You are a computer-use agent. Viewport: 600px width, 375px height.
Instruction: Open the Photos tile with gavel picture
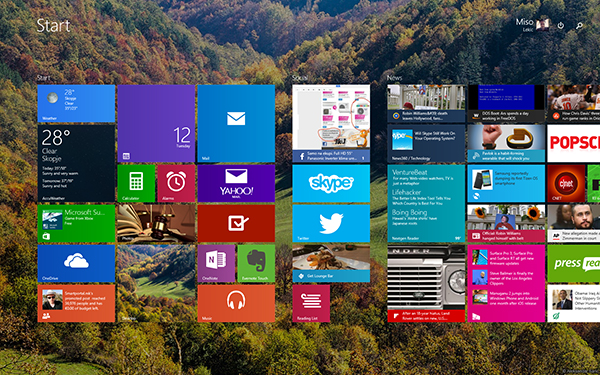tap(156, 223)
